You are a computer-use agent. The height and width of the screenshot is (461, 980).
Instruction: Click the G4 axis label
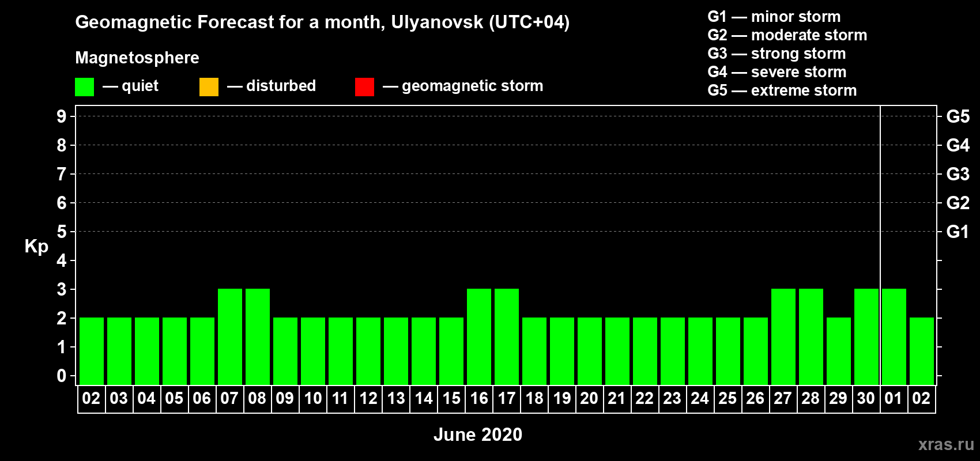point(958,145)
